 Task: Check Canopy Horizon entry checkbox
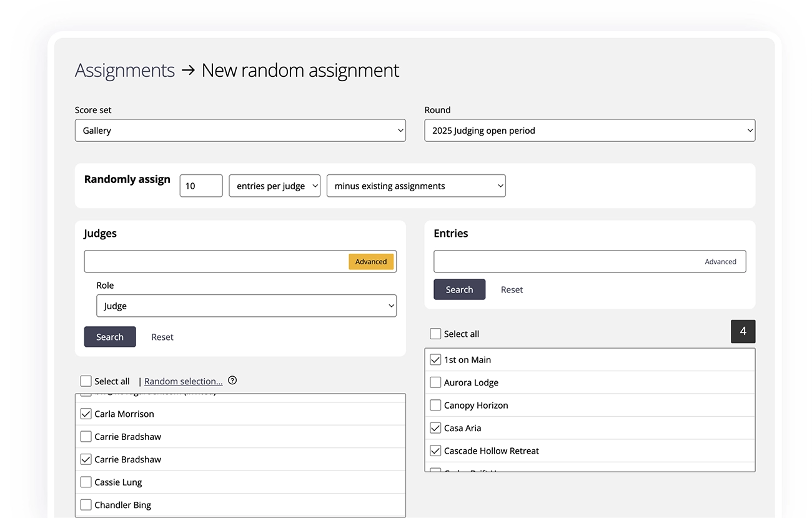435,405
